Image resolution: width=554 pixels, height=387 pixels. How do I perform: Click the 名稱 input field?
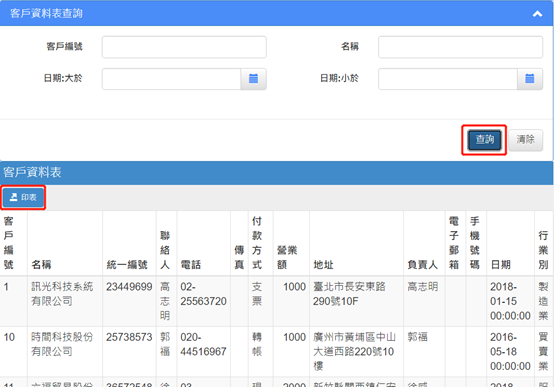pyautogui.click(x=460, y=47)
